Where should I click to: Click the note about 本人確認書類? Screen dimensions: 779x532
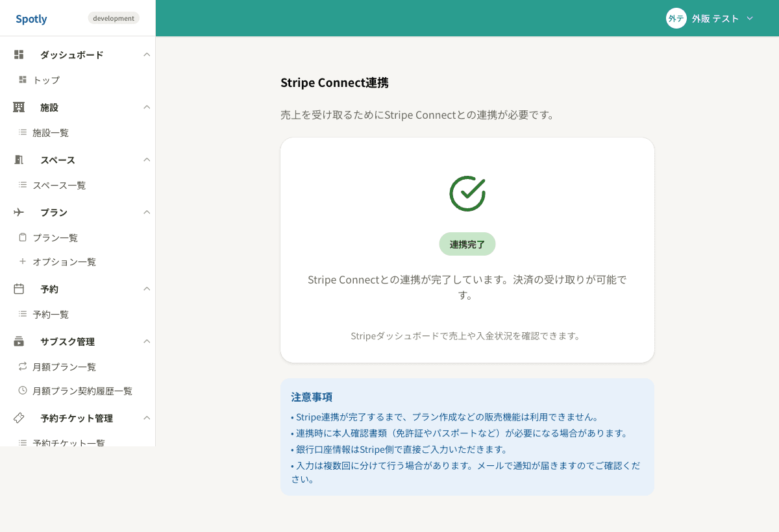point(460,433)
